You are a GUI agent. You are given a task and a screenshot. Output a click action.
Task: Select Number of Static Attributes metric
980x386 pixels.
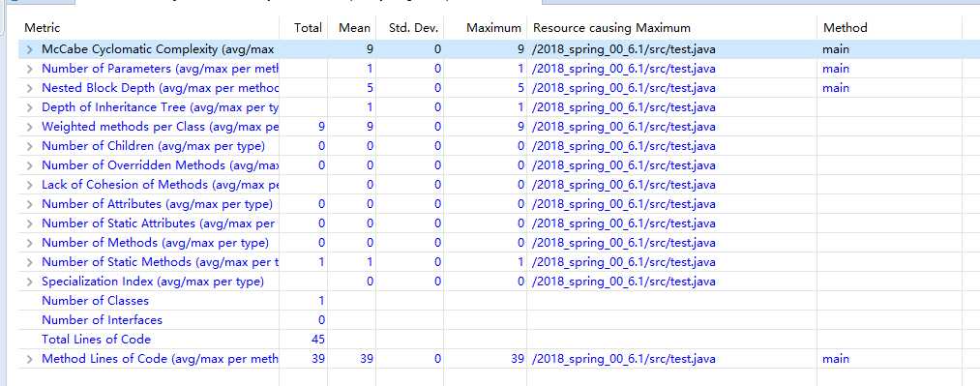coord(158,223)
